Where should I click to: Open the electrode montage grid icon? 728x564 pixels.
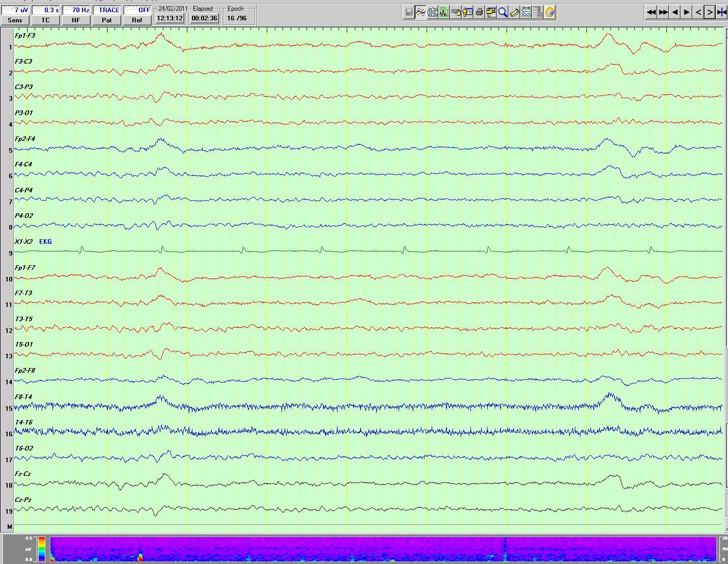(432, 13)
